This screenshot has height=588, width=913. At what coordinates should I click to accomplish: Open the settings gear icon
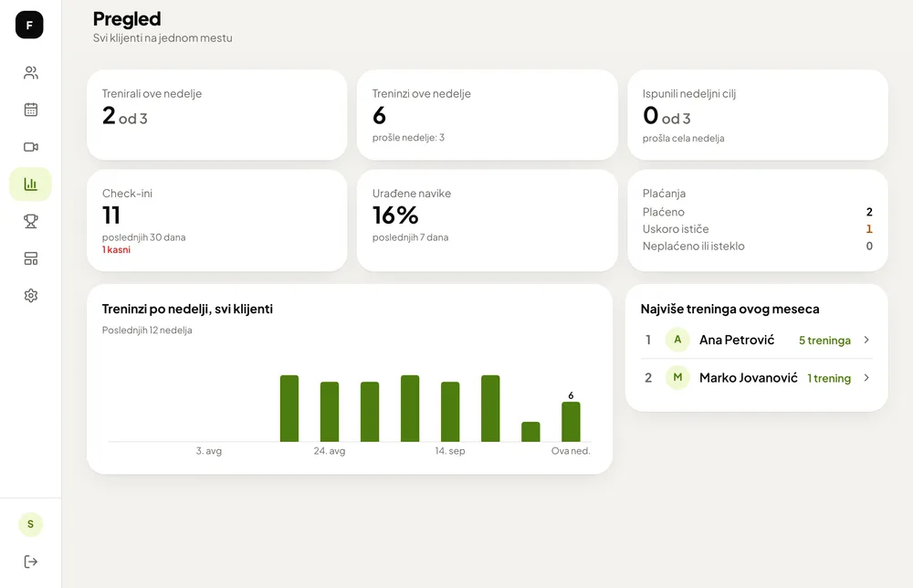point(31,296)
